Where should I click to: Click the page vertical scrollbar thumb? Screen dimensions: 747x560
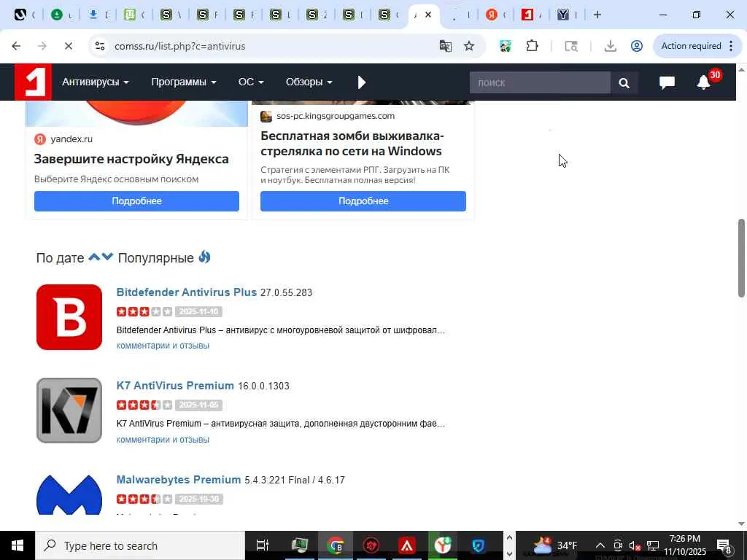click(x=741, y=258)
